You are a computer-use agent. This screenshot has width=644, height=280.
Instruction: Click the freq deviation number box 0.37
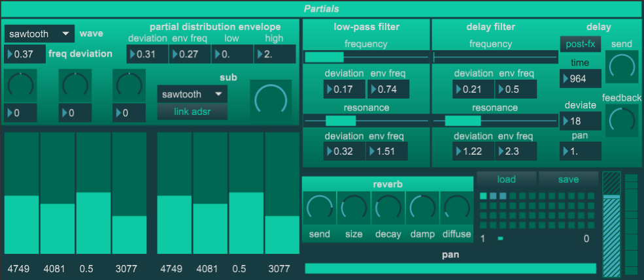pos(25,54)
